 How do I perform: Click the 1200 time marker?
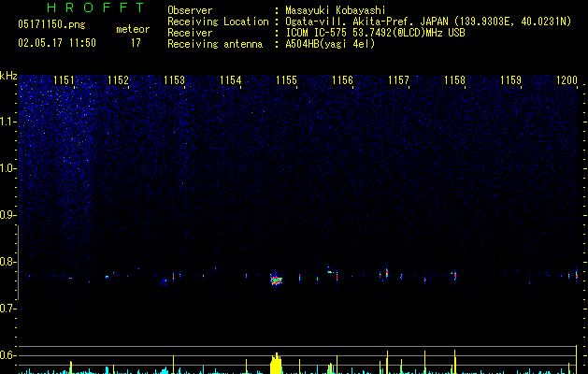567,80
